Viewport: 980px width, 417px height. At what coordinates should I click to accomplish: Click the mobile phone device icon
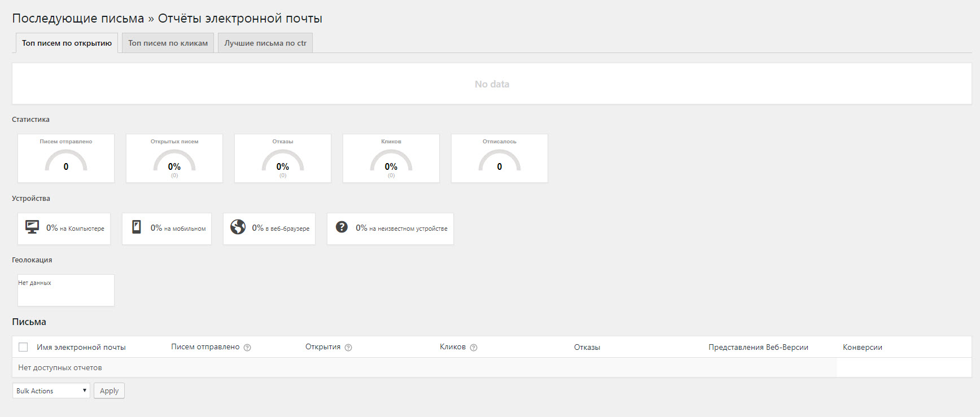(x=137, y=227)
